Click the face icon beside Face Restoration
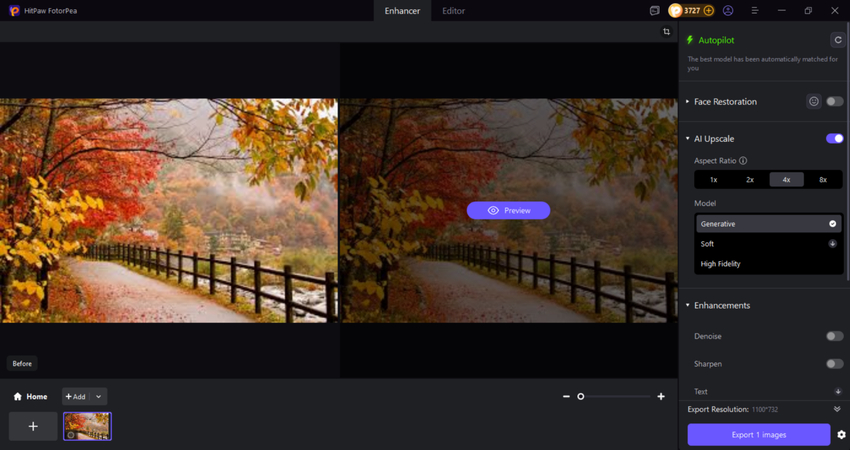 pyautogui.click(x=813, y=101)
